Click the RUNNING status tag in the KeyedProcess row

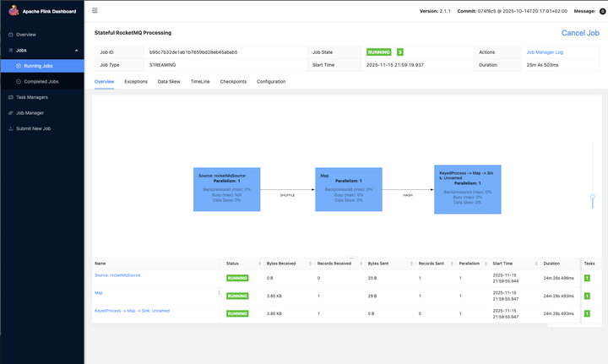[237, 313]
